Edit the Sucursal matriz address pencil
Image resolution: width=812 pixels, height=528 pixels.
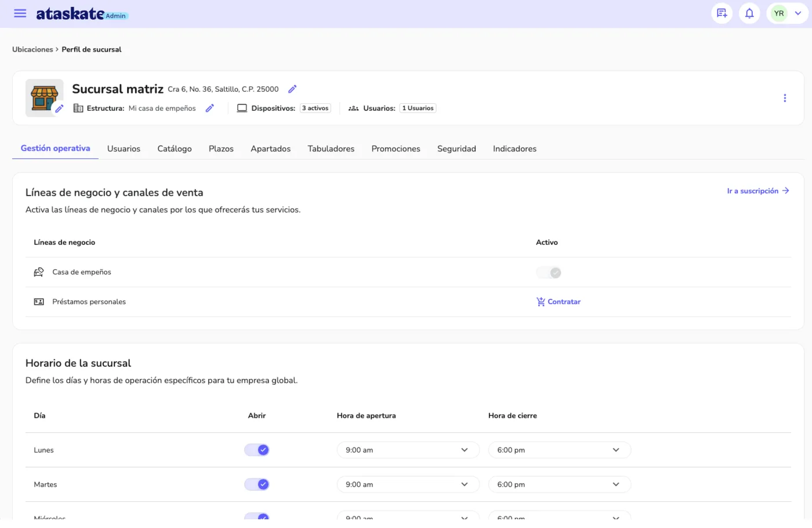292,89
